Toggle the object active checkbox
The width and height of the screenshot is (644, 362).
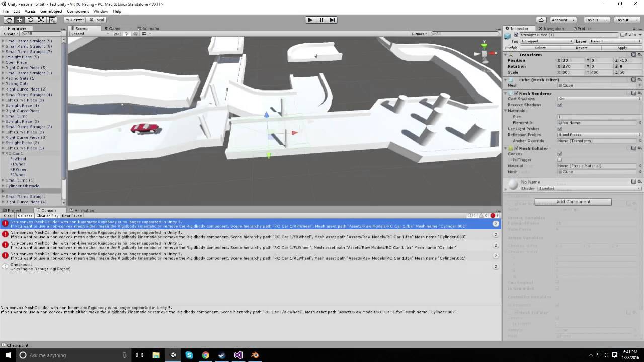click(x=516, y=35)
